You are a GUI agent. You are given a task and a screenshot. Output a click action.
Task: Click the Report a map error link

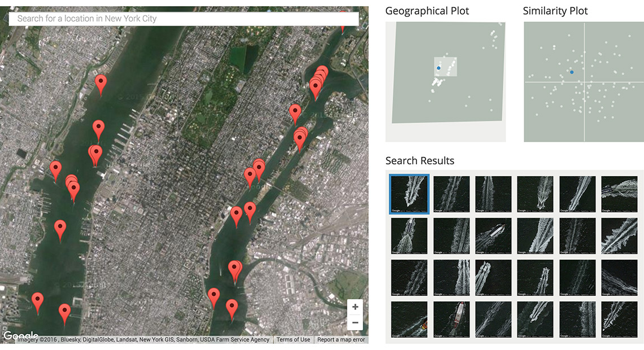click(x=340, y=339)
